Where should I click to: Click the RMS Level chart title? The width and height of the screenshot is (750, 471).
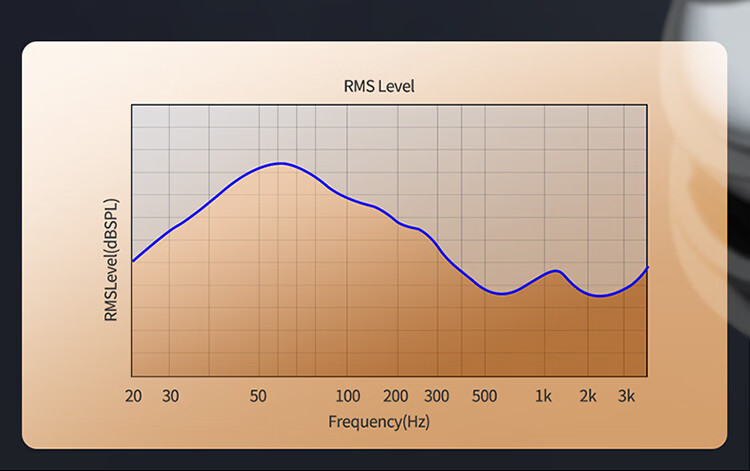379,87
